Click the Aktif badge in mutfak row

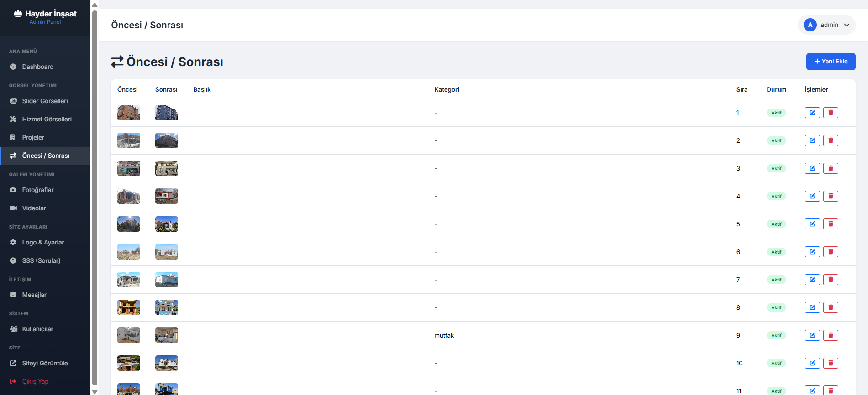776,335
